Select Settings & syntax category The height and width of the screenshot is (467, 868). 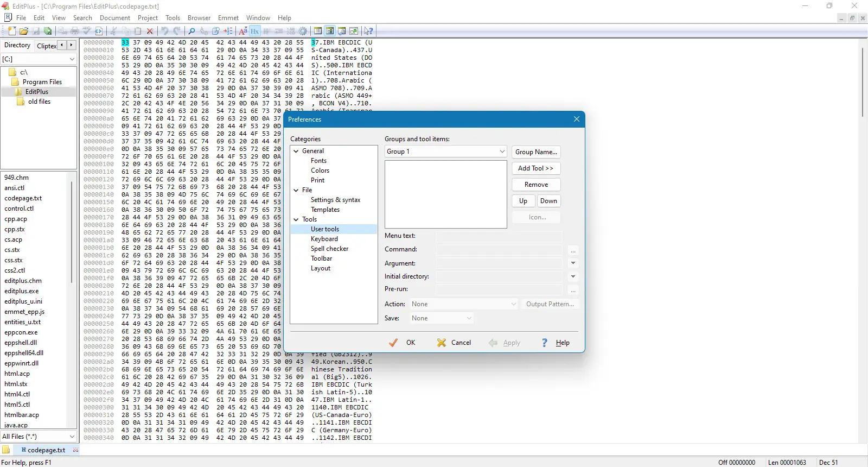335,200
